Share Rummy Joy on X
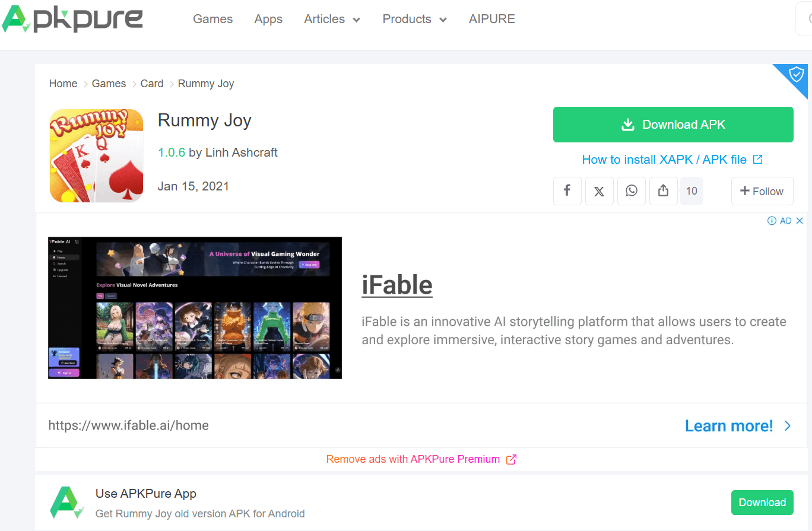Viewport: 812px width, 531px height. tap(600, 191)
